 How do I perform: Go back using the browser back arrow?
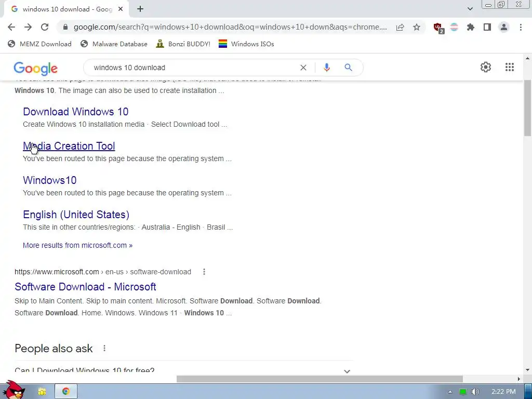click(x=11, y=27)
